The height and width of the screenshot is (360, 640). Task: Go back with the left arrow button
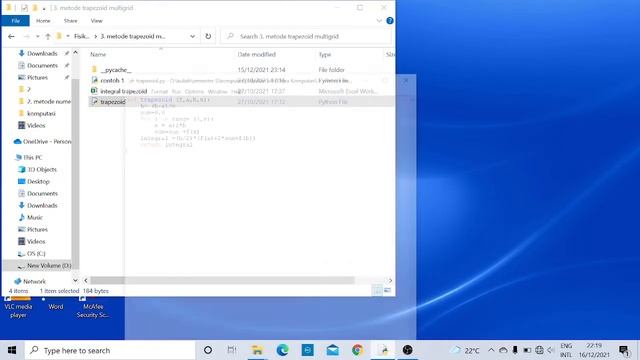(x=11, y=36)
